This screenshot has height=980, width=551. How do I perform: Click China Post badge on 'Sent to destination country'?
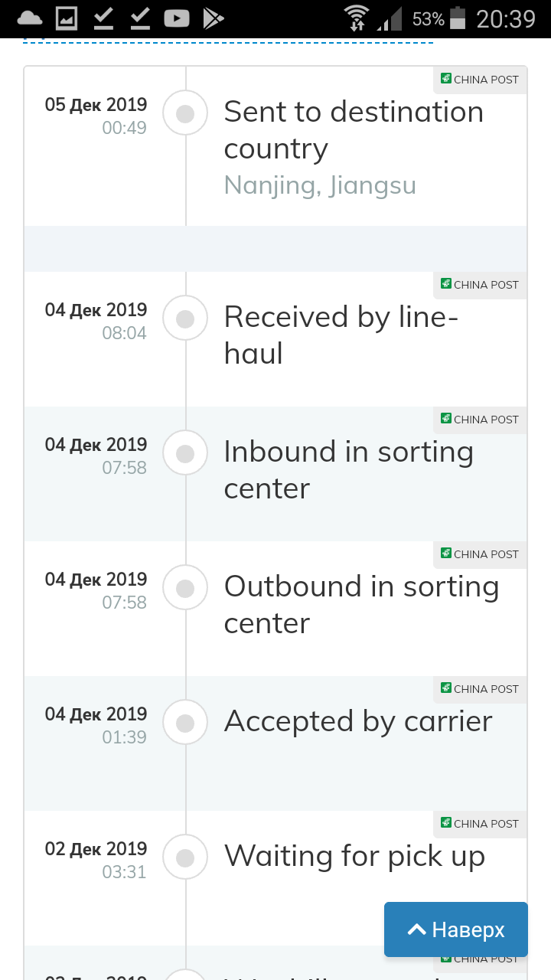point(480,80)
